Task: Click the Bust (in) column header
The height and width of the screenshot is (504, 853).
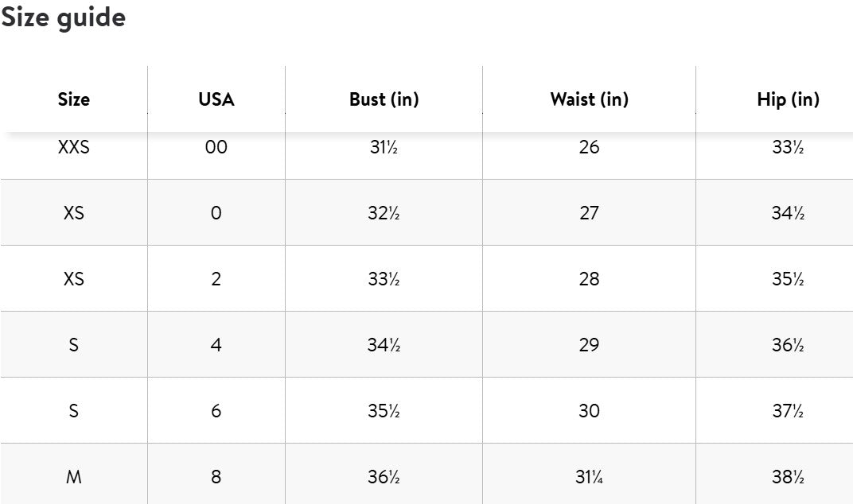Action: [x=384, y=99]
